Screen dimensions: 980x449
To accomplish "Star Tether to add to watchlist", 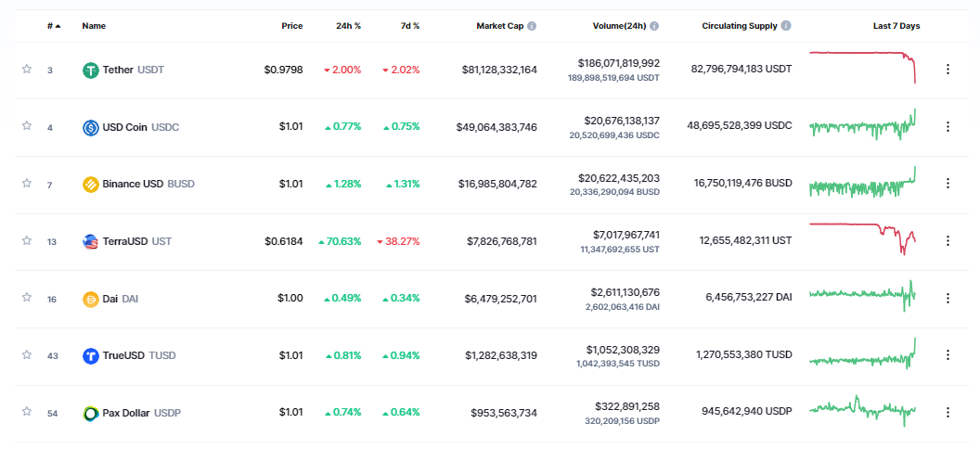I will [x=27, y=69].
